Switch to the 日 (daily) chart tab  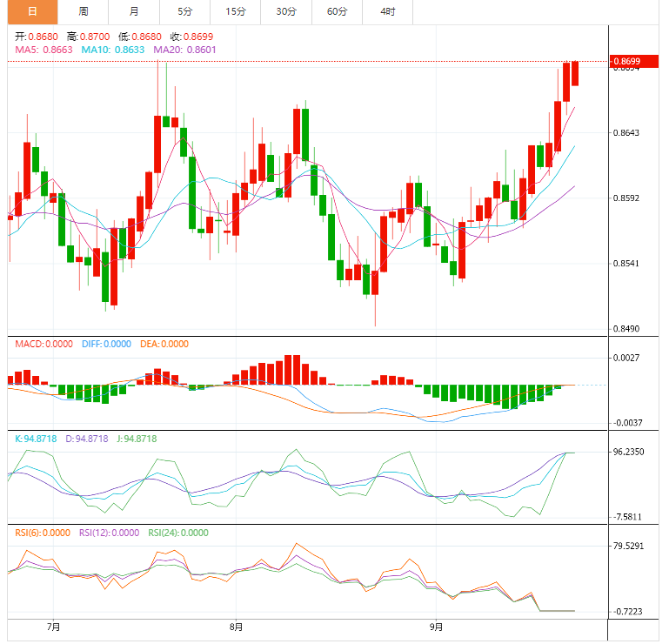(32, 11)
